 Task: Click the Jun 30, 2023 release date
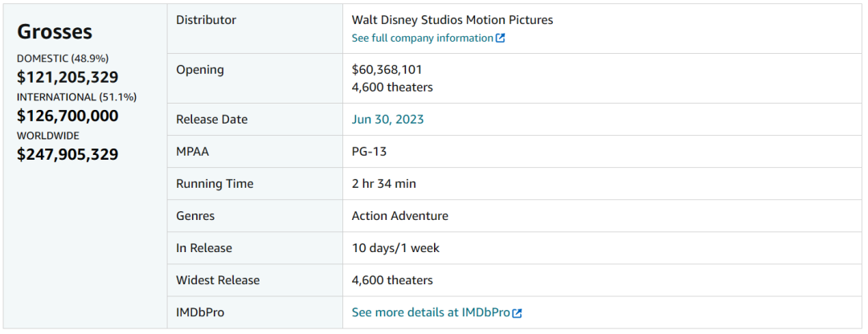coord(387,120)
